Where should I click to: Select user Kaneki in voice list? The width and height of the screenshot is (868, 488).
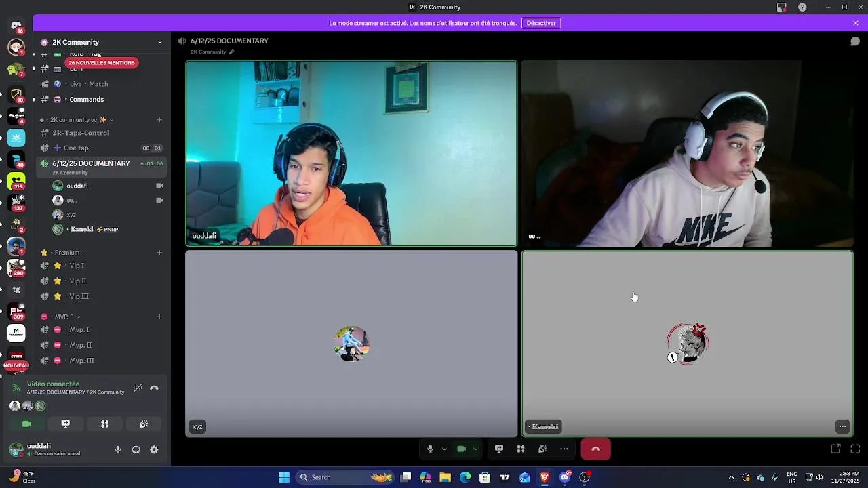(107, 229)
